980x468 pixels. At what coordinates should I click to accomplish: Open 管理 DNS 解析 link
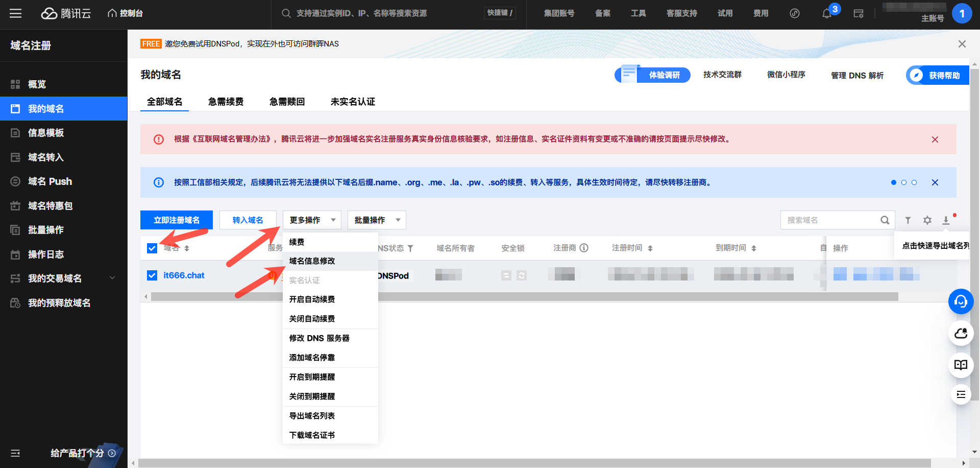[x=857, y=75]
